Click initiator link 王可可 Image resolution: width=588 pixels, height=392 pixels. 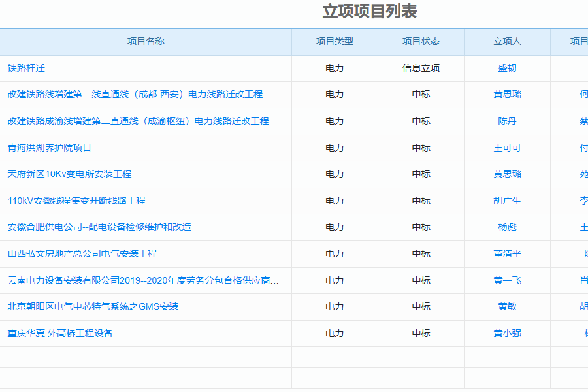coord(507,148)
